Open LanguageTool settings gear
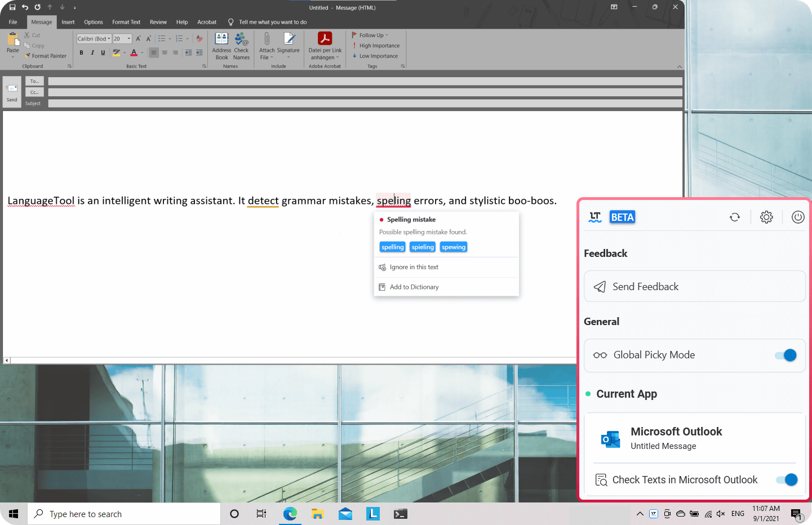This screenshot has height=525, width=812. pyautogui.click(x=766, y=217)
